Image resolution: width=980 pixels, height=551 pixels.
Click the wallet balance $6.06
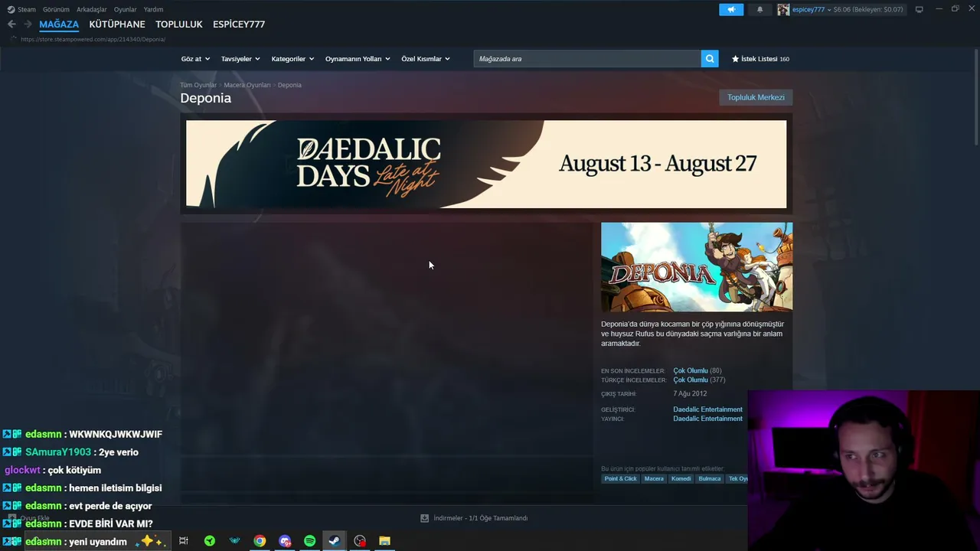pos(841,10)
